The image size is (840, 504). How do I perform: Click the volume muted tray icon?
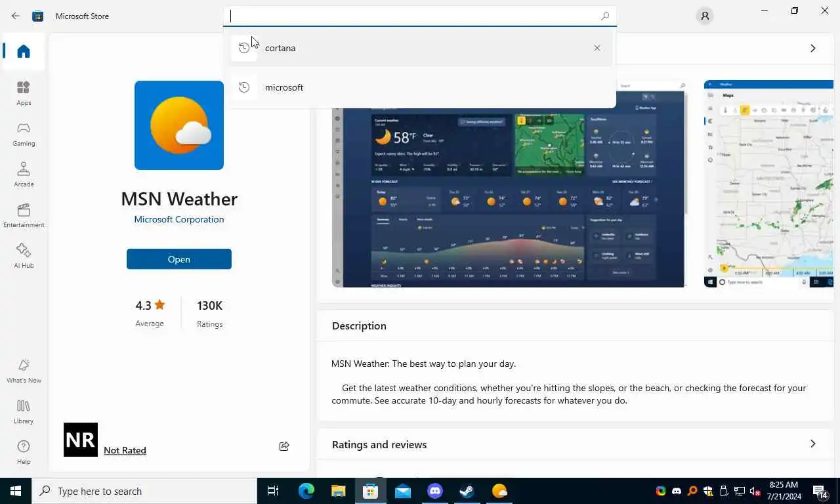point(755,491)
